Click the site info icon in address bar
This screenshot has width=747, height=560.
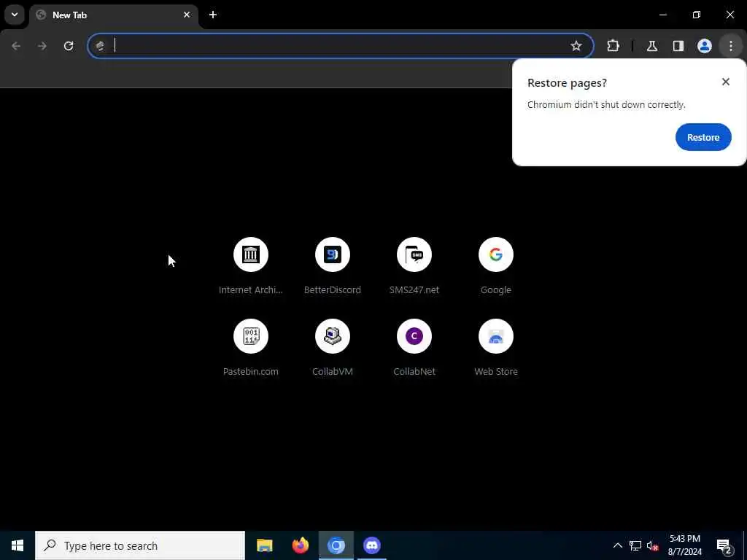coord(100,46)
